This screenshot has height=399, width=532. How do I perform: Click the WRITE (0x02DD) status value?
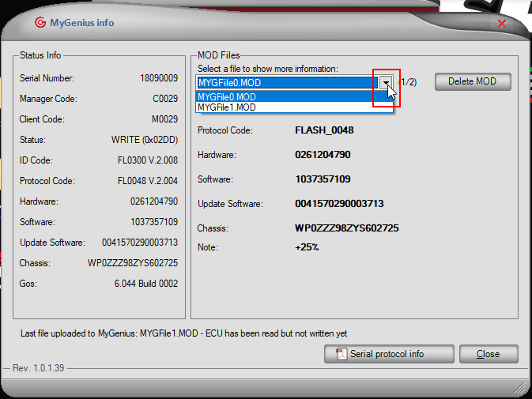(x=145, y=140)
